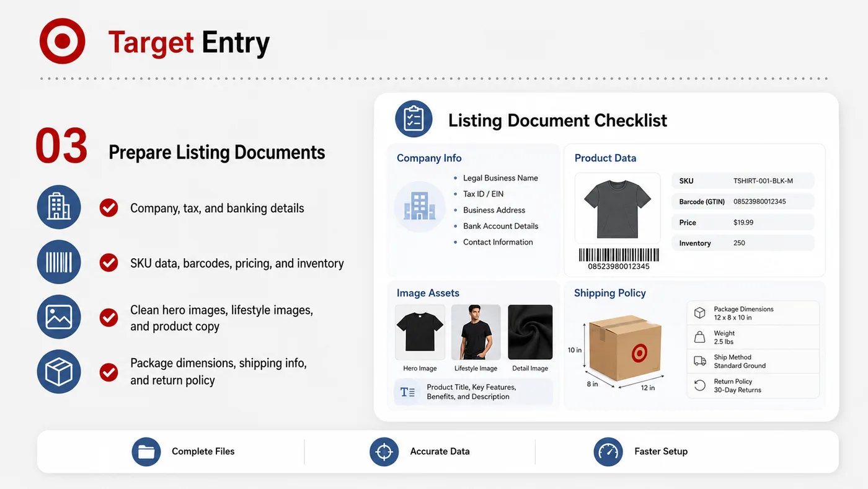Select the Lifestyle Image thumbnail
The image size is (868, 489).
476,332
